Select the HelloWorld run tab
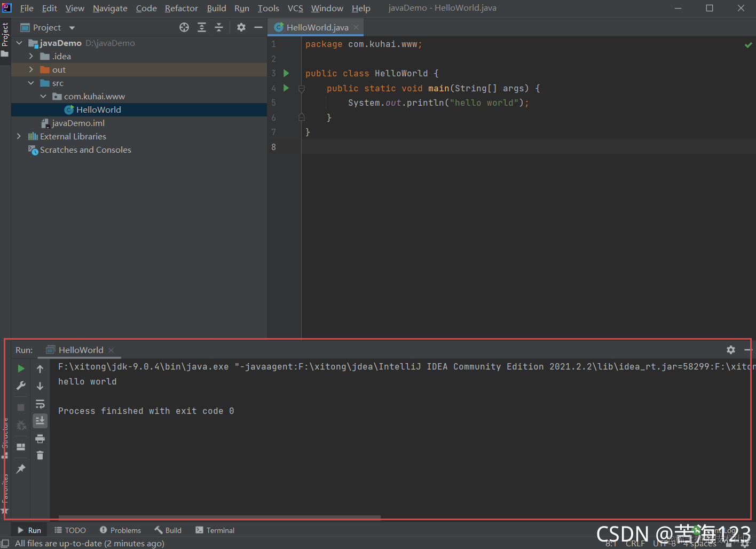 click(x=80, y=350)
